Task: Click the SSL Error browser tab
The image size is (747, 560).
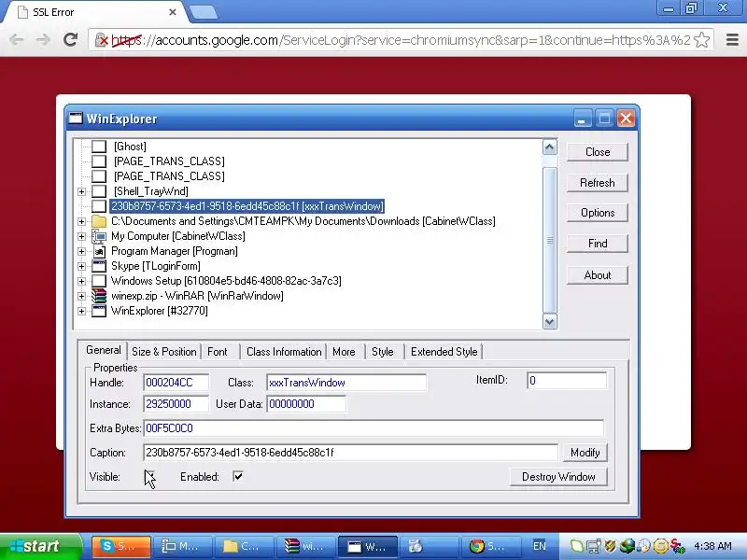Action: coord(95,12)
